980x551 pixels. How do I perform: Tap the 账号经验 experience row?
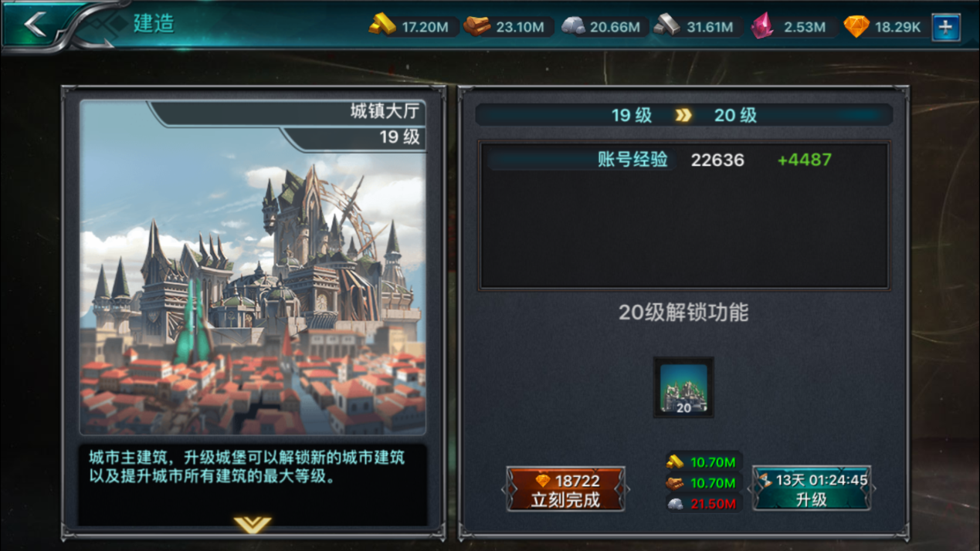[683, 160]
